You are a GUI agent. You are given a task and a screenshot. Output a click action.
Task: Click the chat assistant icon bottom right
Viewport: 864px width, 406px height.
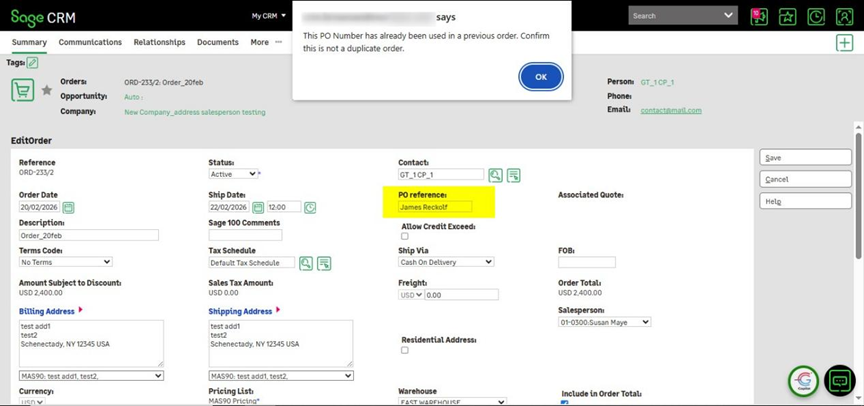click(839, 381)
